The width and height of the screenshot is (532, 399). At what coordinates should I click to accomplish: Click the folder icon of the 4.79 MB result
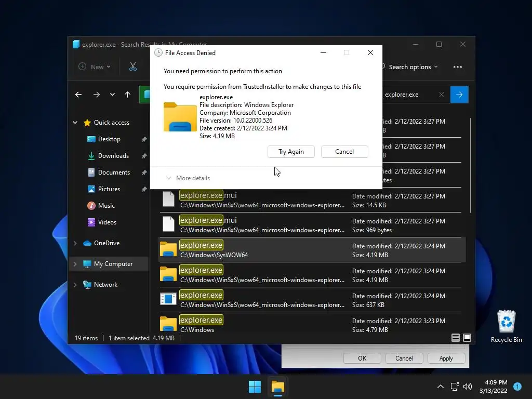pyautogui.click(x=168, y=324)
